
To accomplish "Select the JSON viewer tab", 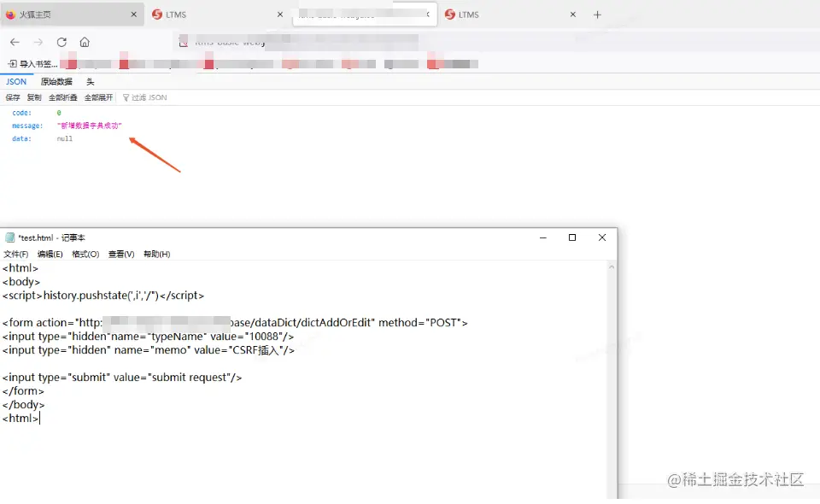I will (x=16, y=81).
